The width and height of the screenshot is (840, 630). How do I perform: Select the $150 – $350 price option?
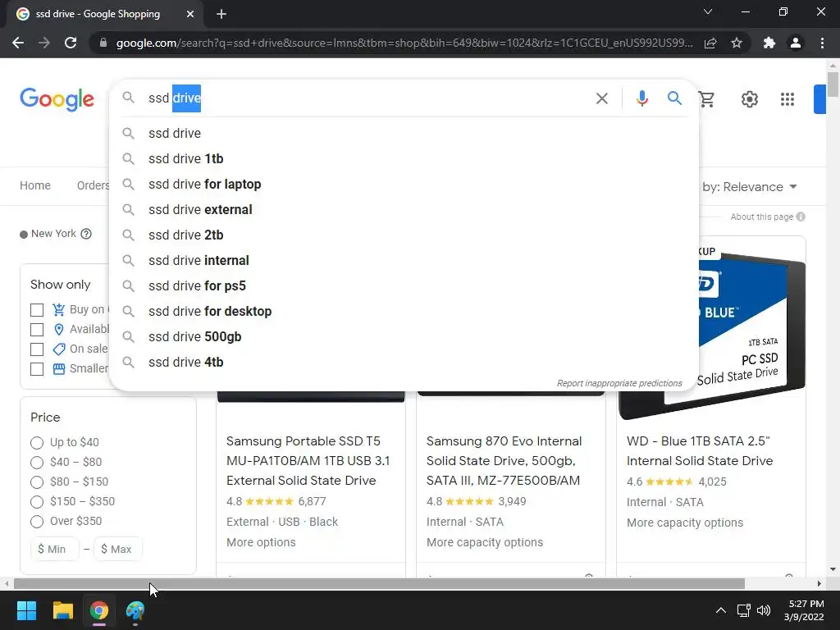pyautogui.click(x=37, y=502)
